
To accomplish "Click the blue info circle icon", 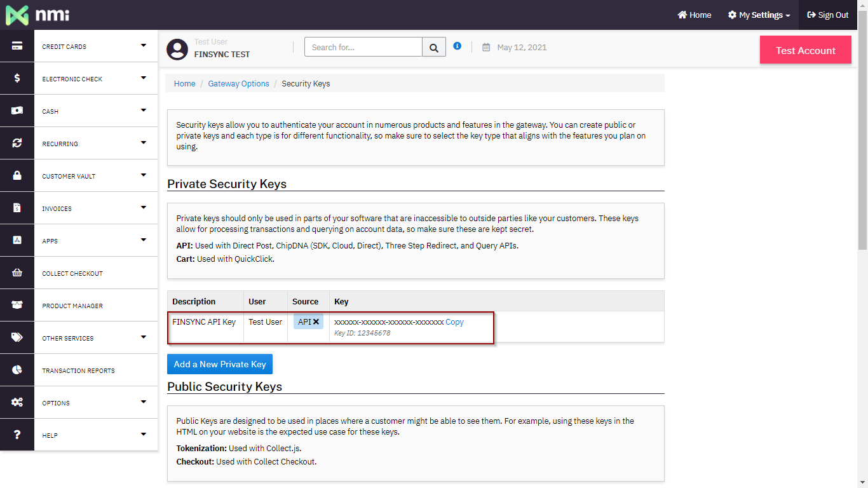I will [x=458, y=45].
